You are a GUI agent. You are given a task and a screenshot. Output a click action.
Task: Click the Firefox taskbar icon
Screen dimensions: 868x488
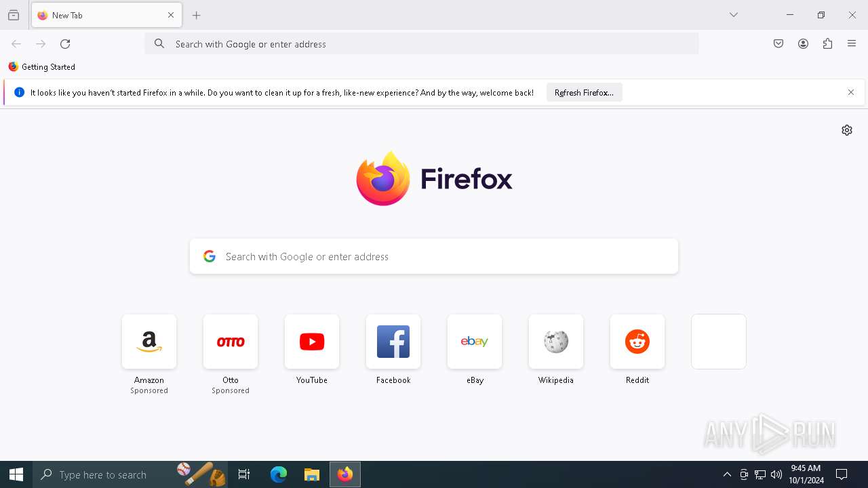pyautogui.click(x=345, y=474)
